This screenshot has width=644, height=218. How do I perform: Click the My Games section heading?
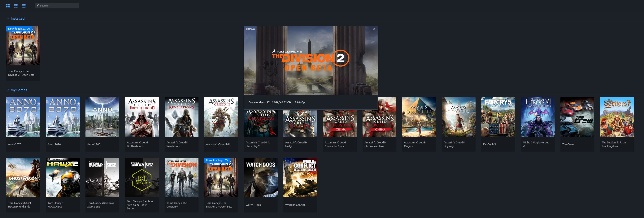click(19, 90)
